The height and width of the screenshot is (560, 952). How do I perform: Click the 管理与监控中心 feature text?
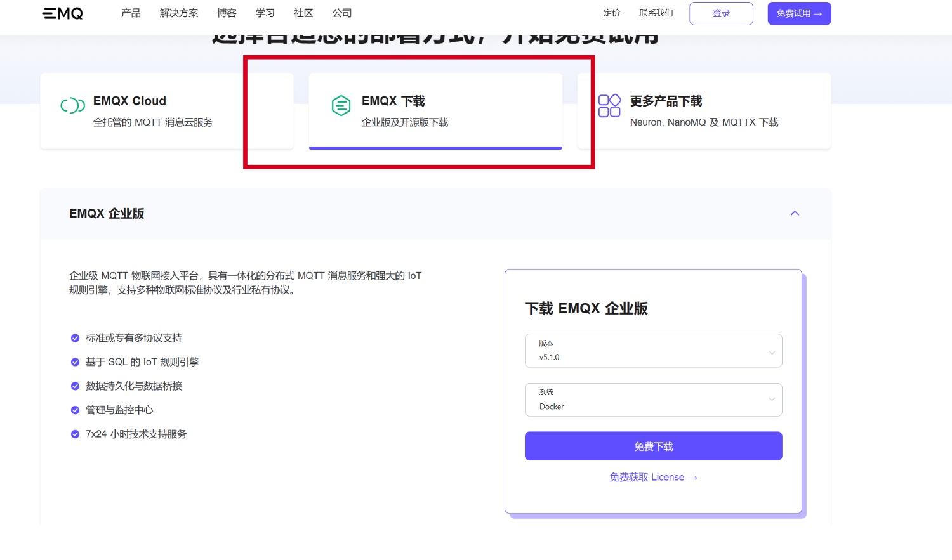pyautogui.click(x=119, y=410)
